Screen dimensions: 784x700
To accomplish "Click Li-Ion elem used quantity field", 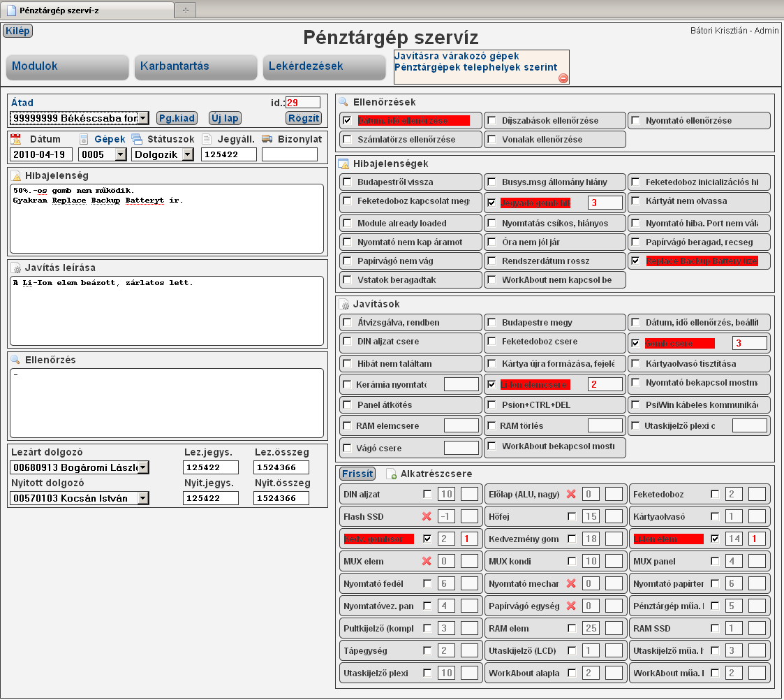I will click(757, 539).
